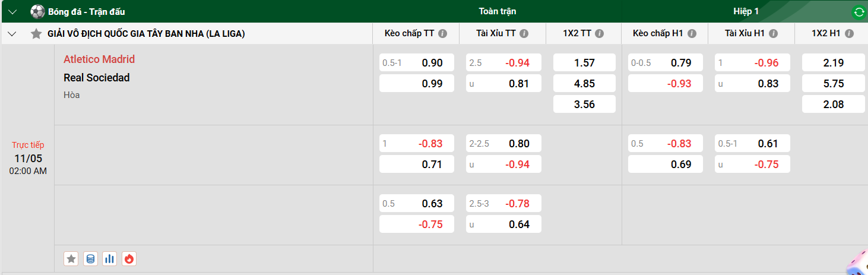Favorite the La Liga league star icon
Image resolution: width=868 pixels, height=275 pixels.
pos(36,34)
